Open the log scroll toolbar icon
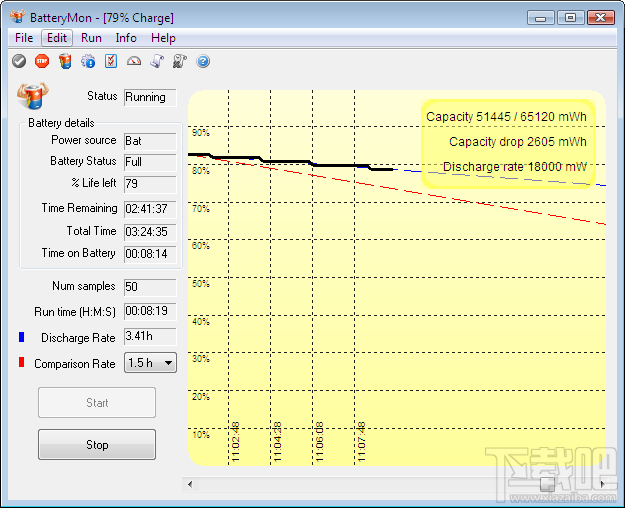 (157, 61)
